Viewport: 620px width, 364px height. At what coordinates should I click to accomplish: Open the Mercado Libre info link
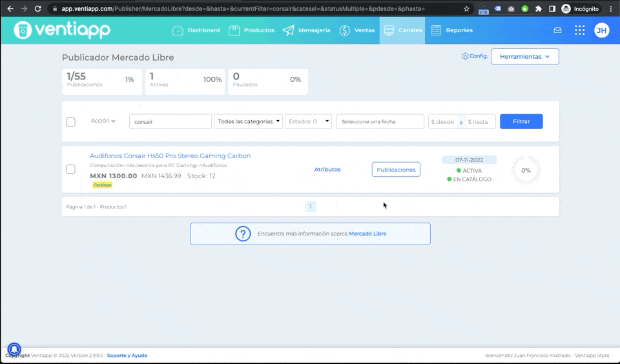367,234
